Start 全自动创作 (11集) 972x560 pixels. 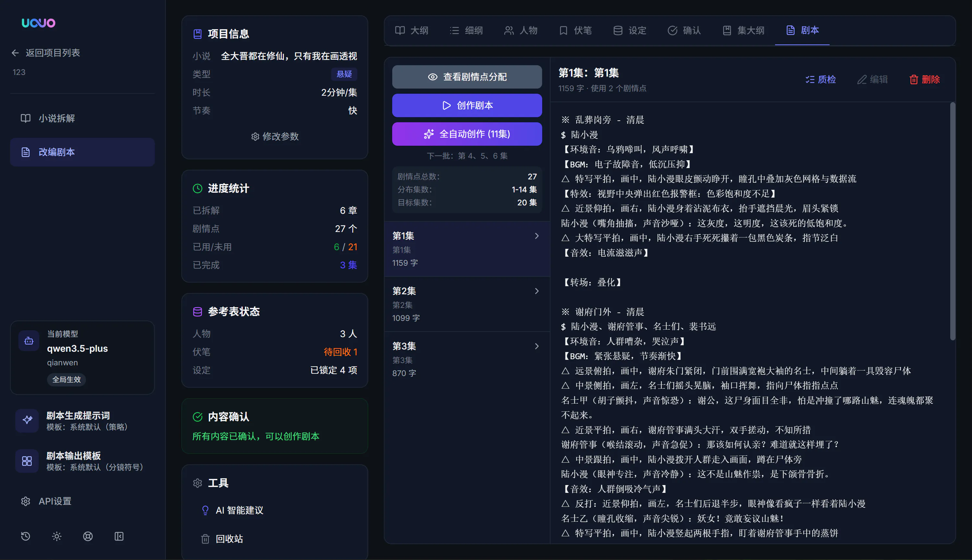[x=467, y=134]
